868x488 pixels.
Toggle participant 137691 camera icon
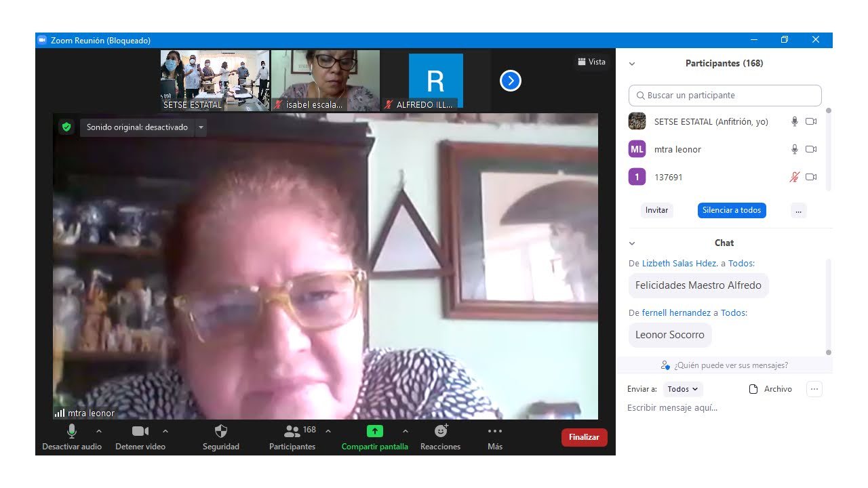click(811, 178)
